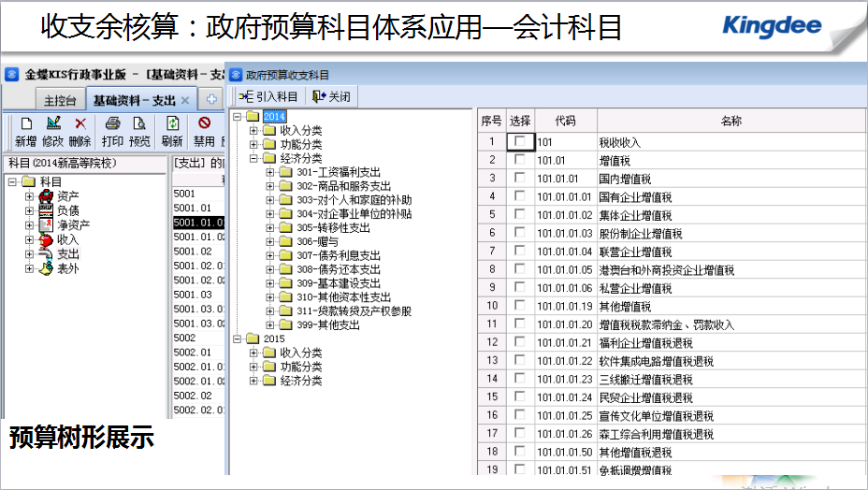Select the 表外 node icon in 科目 tree
Viewport: 868px width, 490px height.
pos(46,268)
